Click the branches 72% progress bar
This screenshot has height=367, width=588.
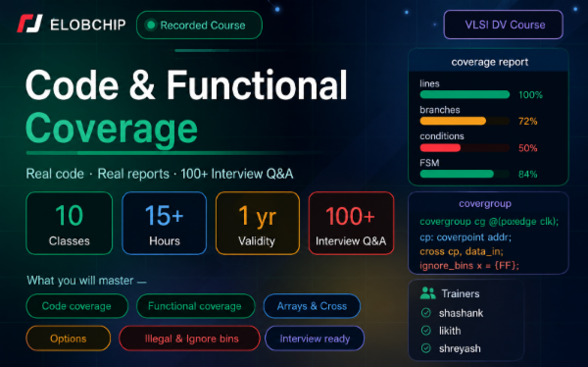tap(465, 121)
